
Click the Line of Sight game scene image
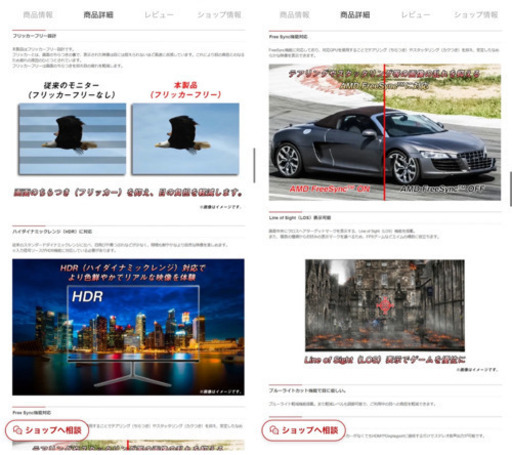pos(385,305)
